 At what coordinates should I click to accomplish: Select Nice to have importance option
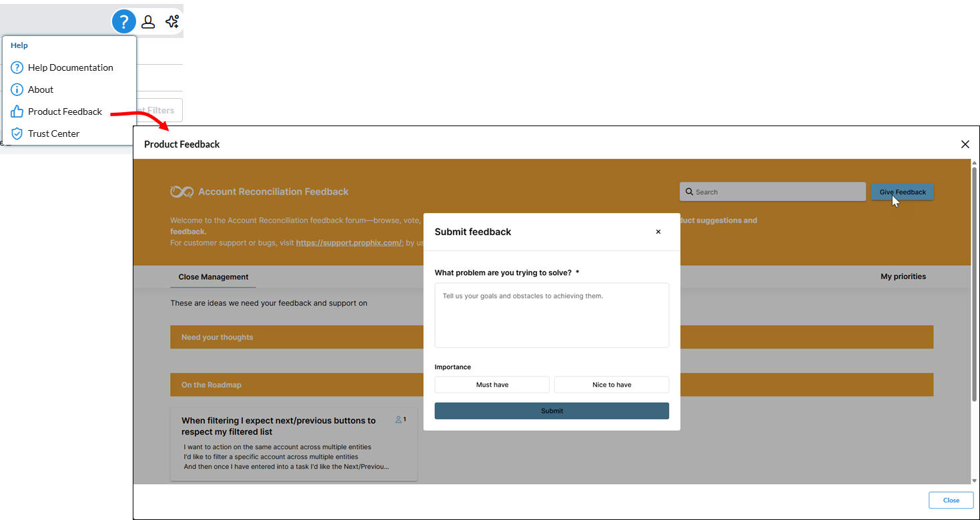[x=611, y=384]
